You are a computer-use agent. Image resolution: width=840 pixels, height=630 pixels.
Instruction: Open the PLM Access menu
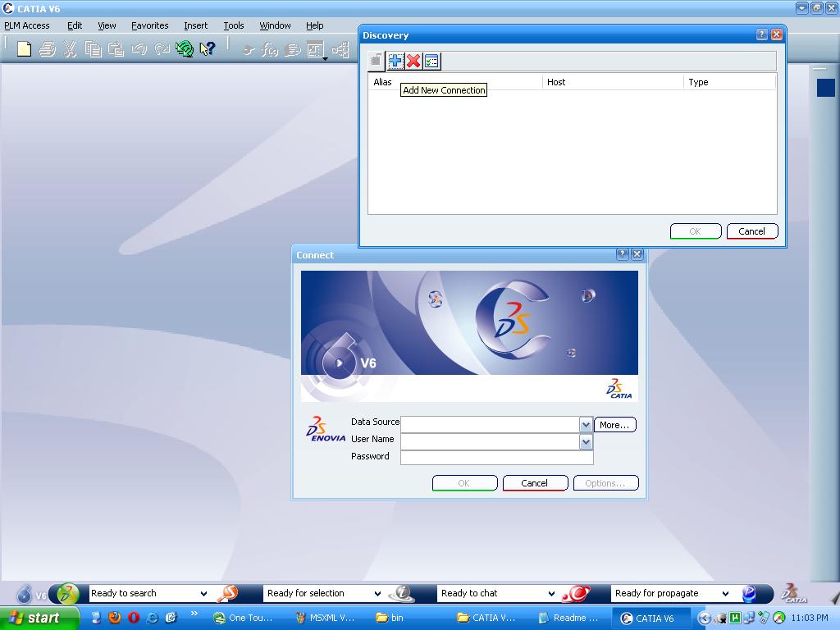pyautogui.click(x=27, y=25)
